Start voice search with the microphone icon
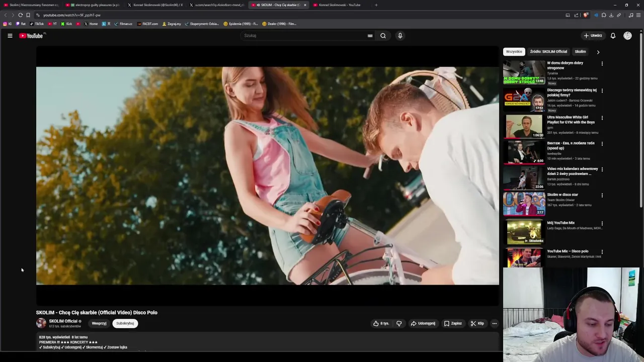Screen dimensions: 644x362 [x=400, y=36]
